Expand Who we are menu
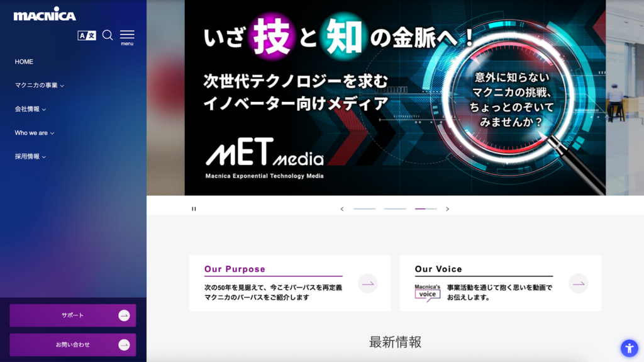 tap(35, 133)
